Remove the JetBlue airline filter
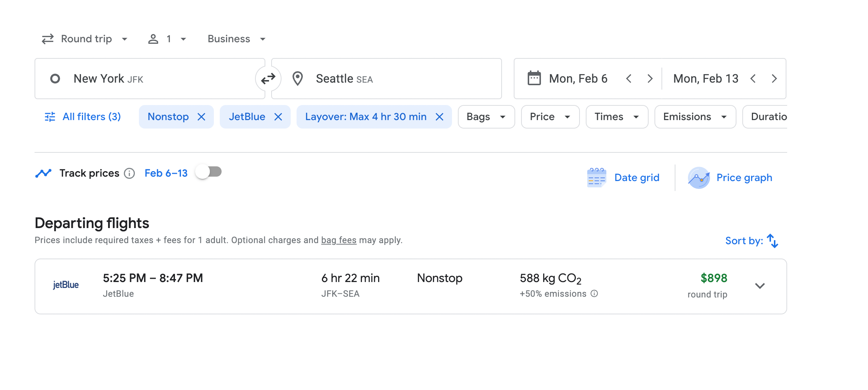The image size is (868, 390). click(x=278, y=117)
